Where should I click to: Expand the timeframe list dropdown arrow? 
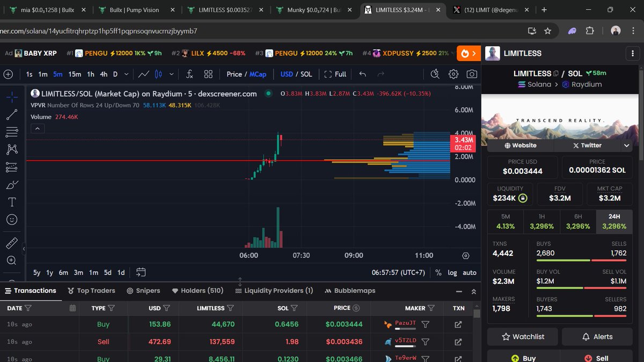coord(127,74)
